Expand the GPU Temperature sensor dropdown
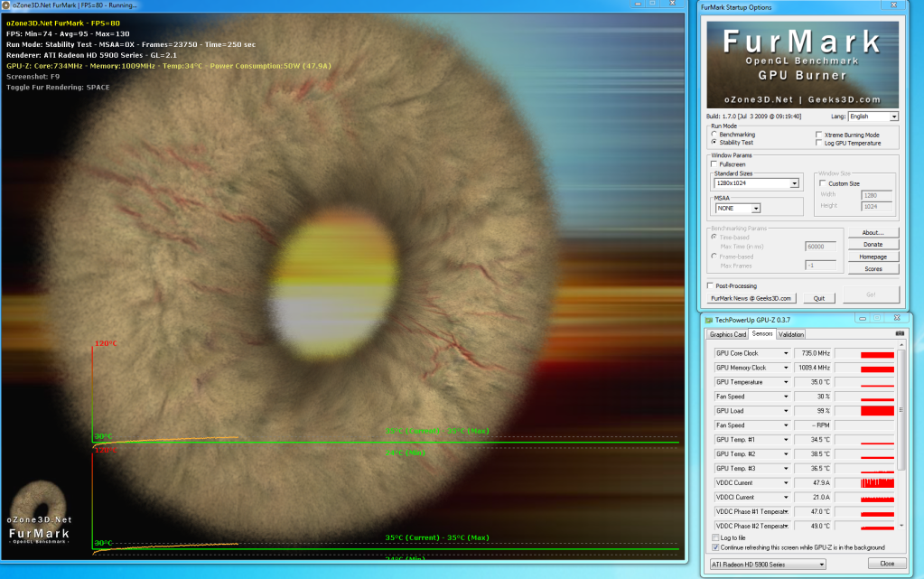This screenshot has height=579, width=924. click(786, 382)
